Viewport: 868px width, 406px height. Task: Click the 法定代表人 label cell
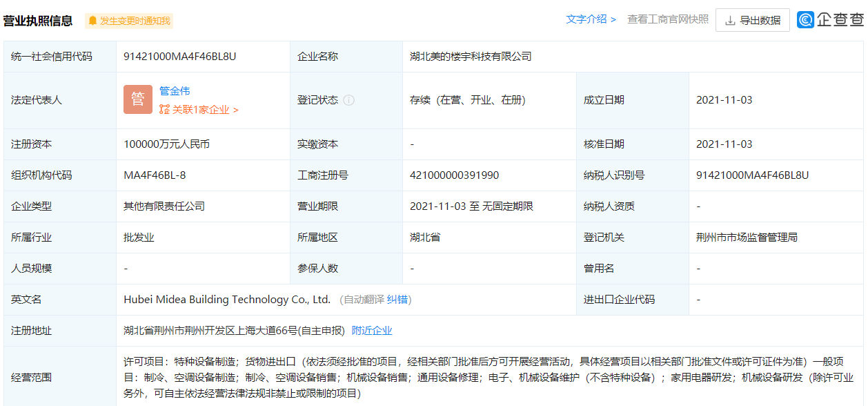60,100
